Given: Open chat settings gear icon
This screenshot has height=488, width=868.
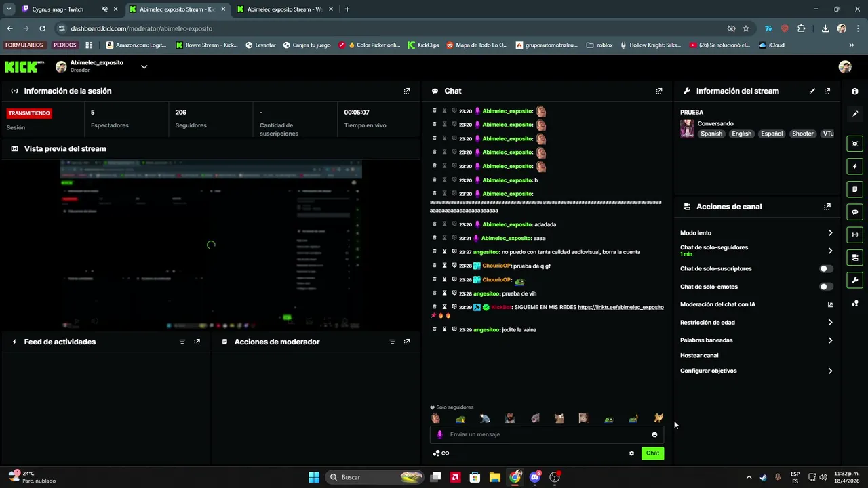Looking at the screenshot, I should tap(631, 453).
